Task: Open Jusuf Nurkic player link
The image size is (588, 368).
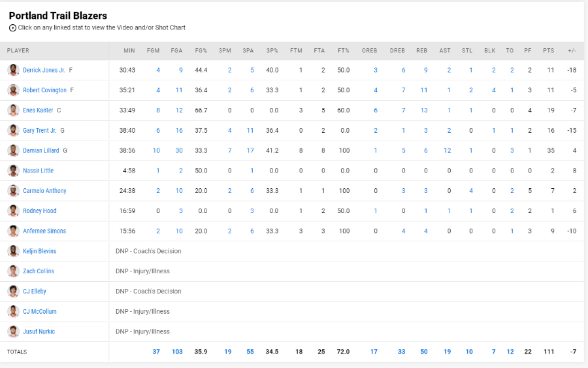Action: click(x=39, y=331)
